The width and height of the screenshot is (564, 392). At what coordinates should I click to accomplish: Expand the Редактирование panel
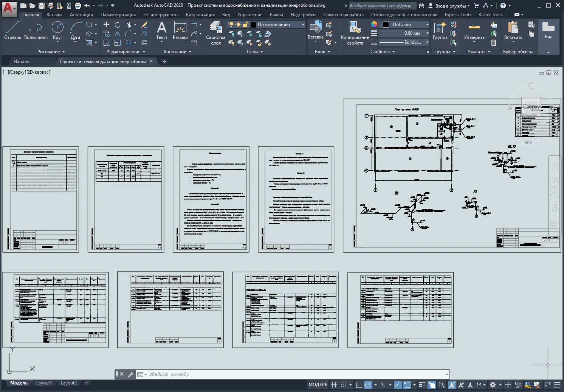pyautogui.click(x=126, y=52)
